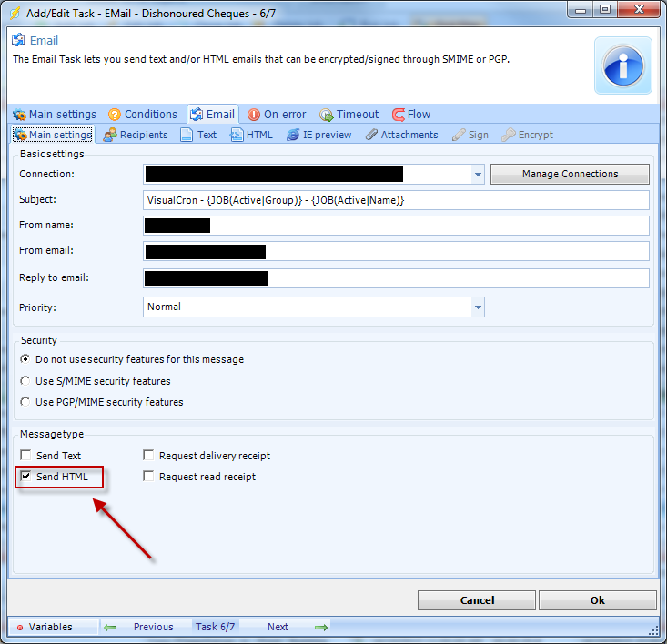Viewport: 667px width, 644px height.
Task: Click the Timeout clock icon
Action: (326, 115)
